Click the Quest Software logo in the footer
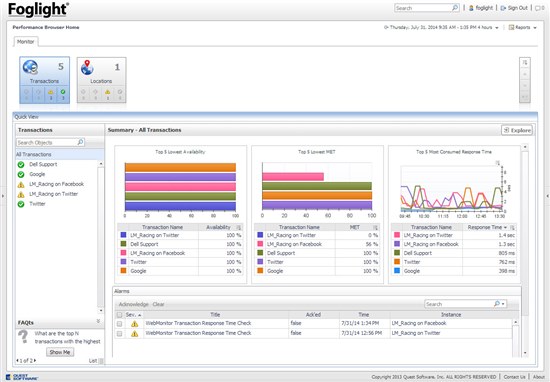Image resolution: width=550 pixels, height=382 pixels. (22, 377)
